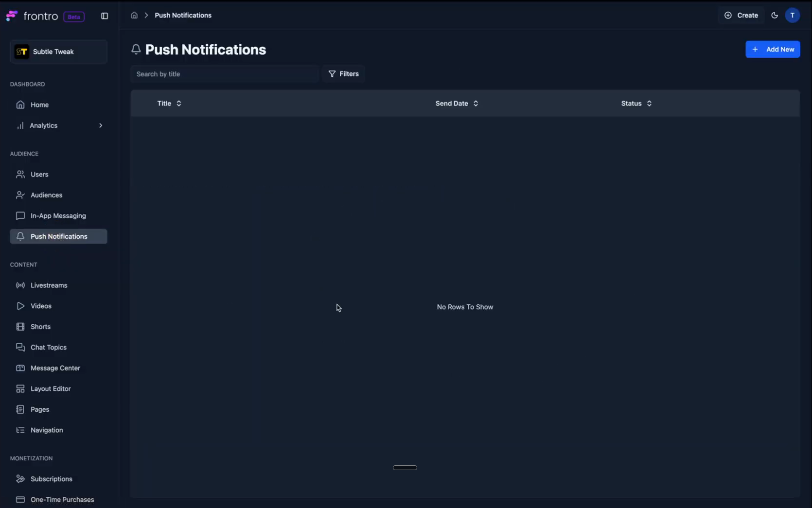812x508 pixels.
Task: Collapse the sidebar with the panel icon
Action: point(105,16)
